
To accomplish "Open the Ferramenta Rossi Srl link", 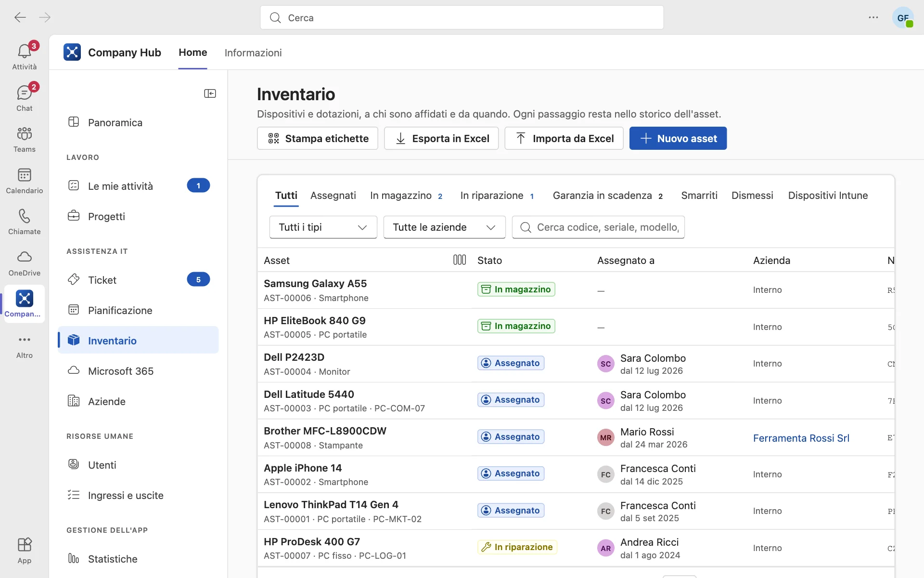I will coord(801,438).
